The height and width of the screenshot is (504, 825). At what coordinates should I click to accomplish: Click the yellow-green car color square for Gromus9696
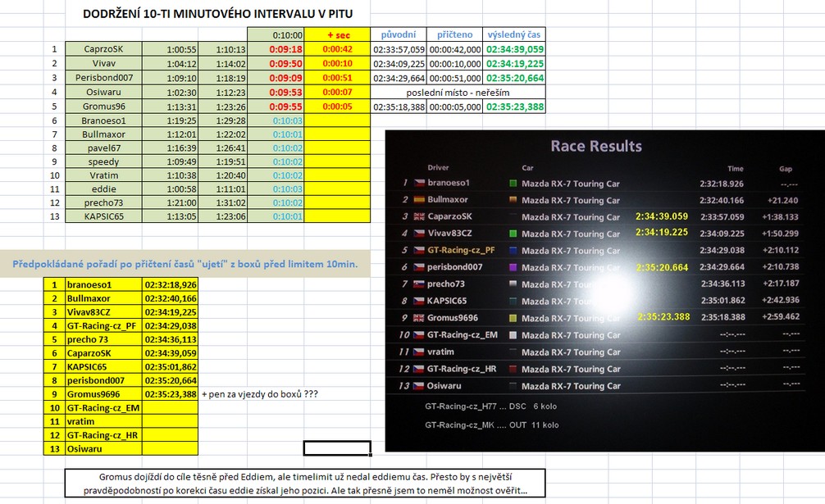(x=513, y=318)
